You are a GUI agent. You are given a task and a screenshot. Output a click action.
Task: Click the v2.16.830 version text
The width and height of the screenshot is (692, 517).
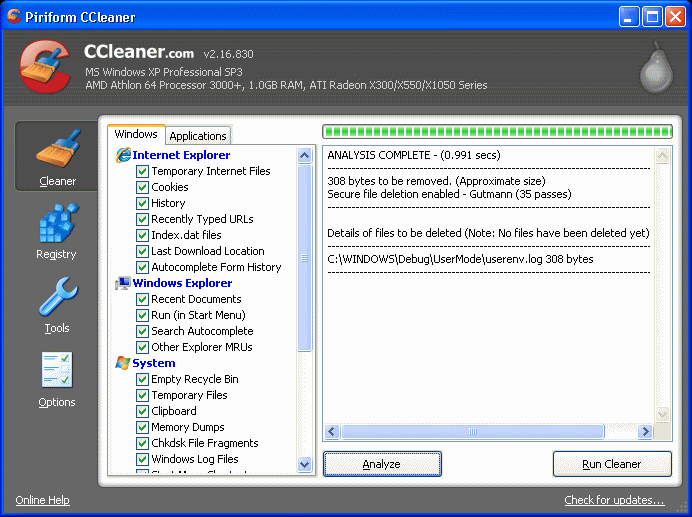tap(228, 54)
